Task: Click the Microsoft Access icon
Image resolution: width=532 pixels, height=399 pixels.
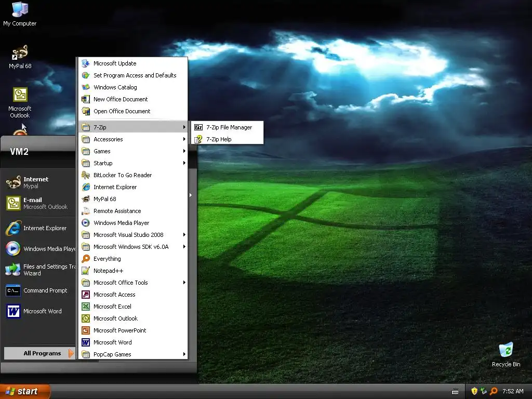Action: [x=86, y=295]
